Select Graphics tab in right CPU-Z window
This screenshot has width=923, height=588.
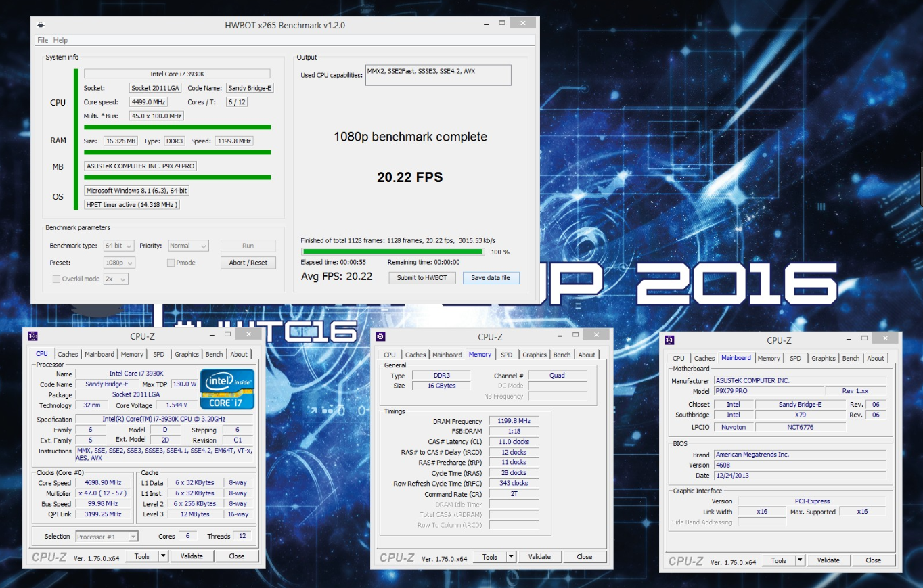tap(824, 359)
